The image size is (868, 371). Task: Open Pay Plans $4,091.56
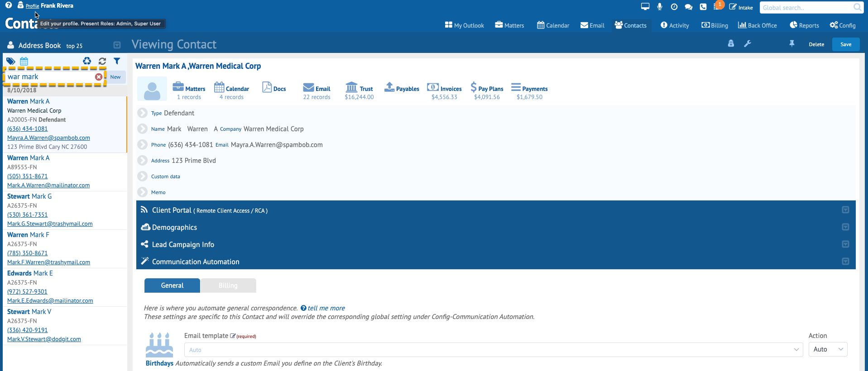click(487, 91)
